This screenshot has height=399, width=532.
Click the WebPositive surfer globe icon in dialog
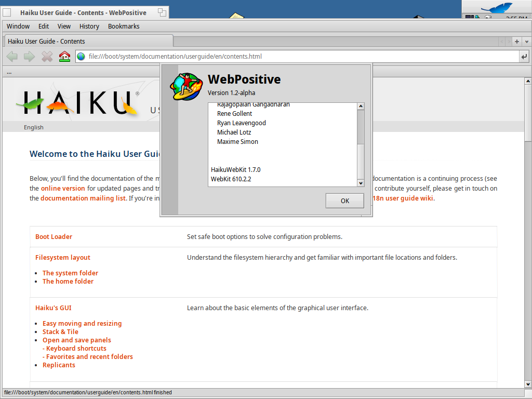(x=186, y=87)
